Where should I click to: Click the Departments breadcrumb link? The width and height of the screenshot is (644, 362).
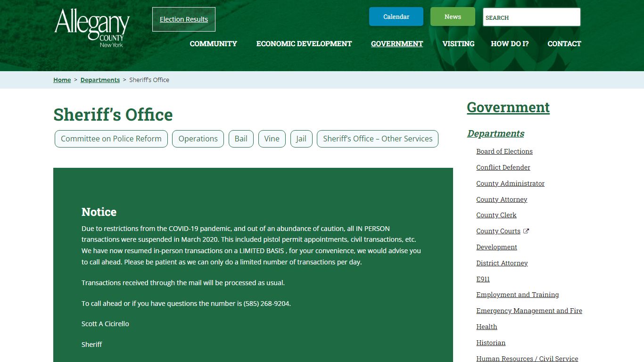pyautogui.click(x=100, y=80)
